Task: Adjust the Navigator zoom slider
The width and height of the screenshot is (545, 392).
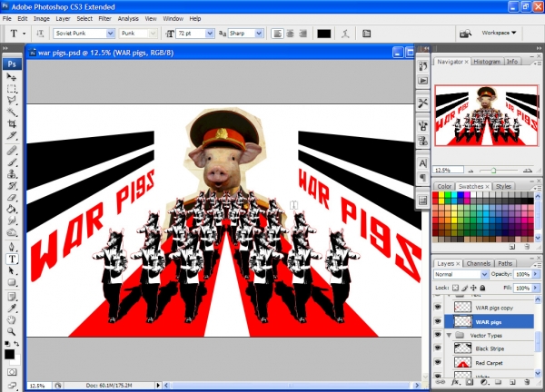Action: [493, 171]
